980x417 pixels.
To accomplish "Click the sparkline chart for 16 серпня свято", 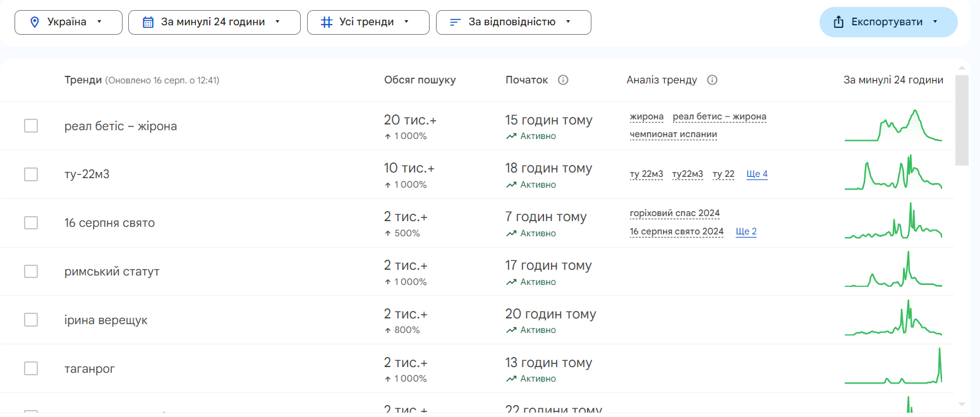I will (x=893, y=221).
